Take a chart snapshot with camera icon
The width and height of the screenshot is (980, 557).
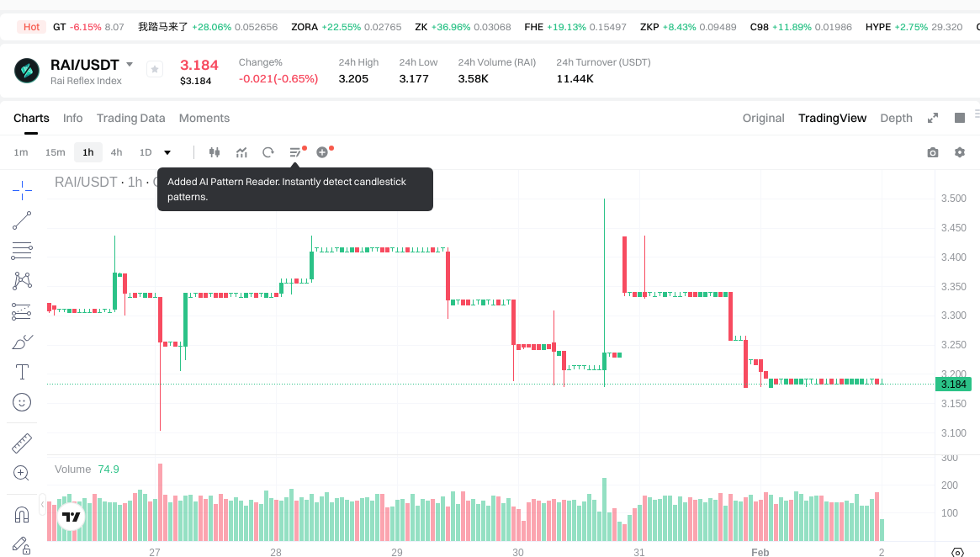pyautogui.click(x=933, y=152)
